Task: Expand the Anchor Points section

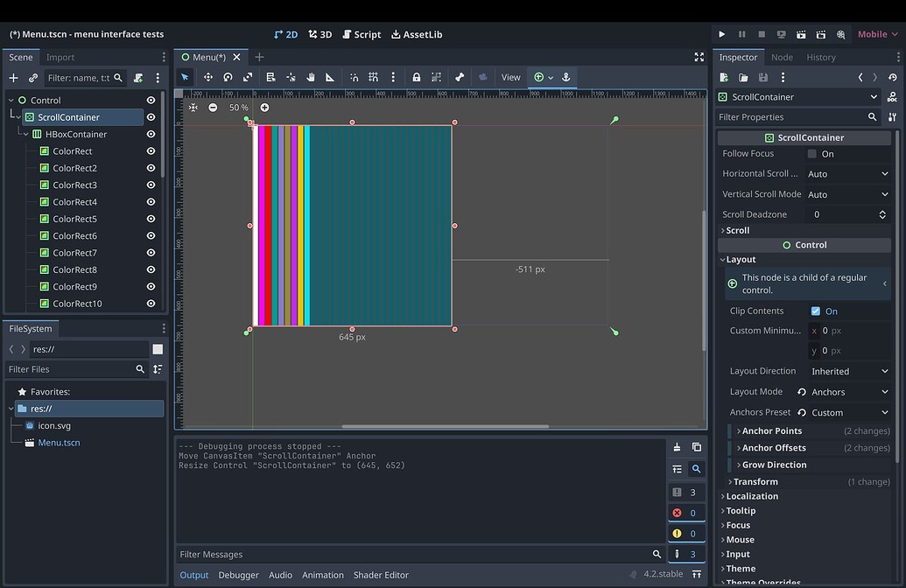Action: [771, 430]
